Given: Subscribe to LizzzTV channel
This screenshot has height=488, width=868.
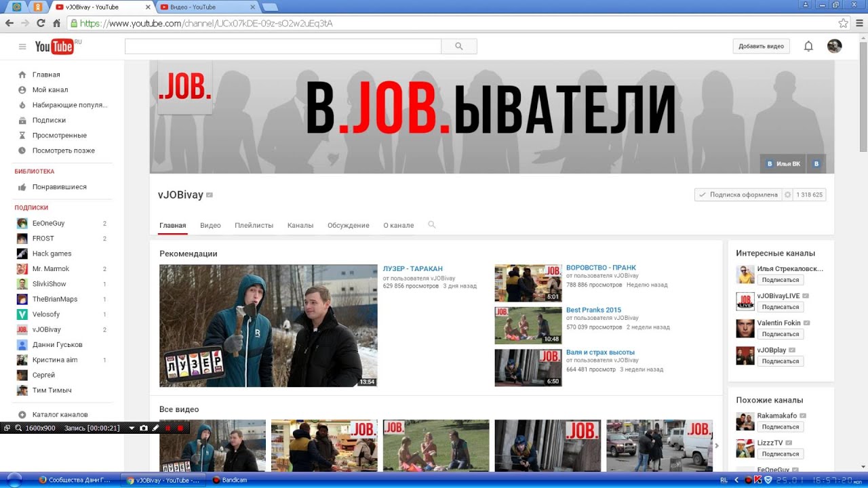Looking at the screenshot, I should [x=780, y=454].
